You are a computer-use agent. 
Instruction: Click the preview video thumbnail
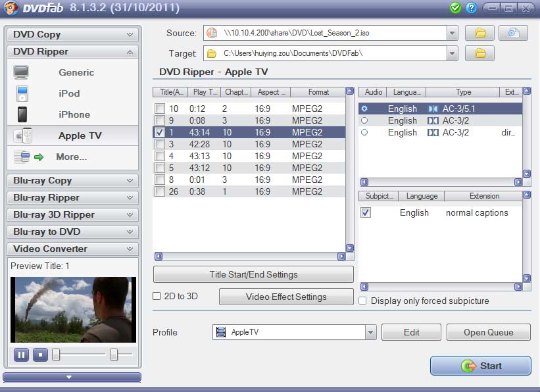[74, 310]
